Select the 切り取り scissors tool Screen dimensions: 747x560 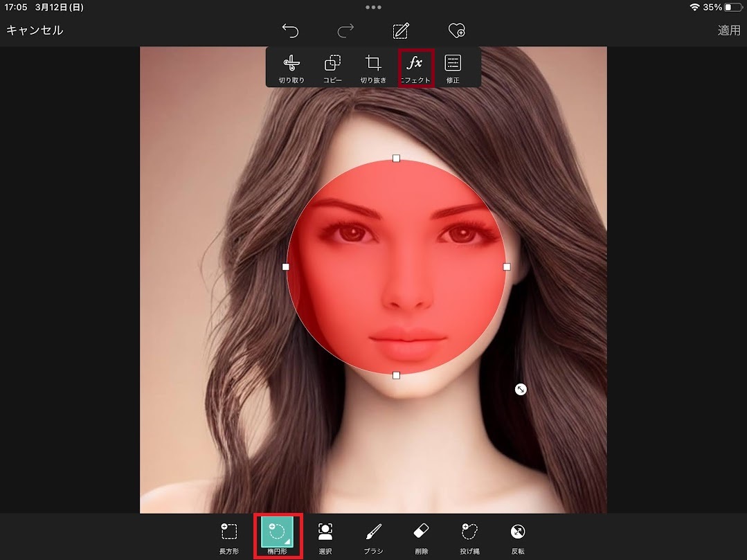click(291, 68)
